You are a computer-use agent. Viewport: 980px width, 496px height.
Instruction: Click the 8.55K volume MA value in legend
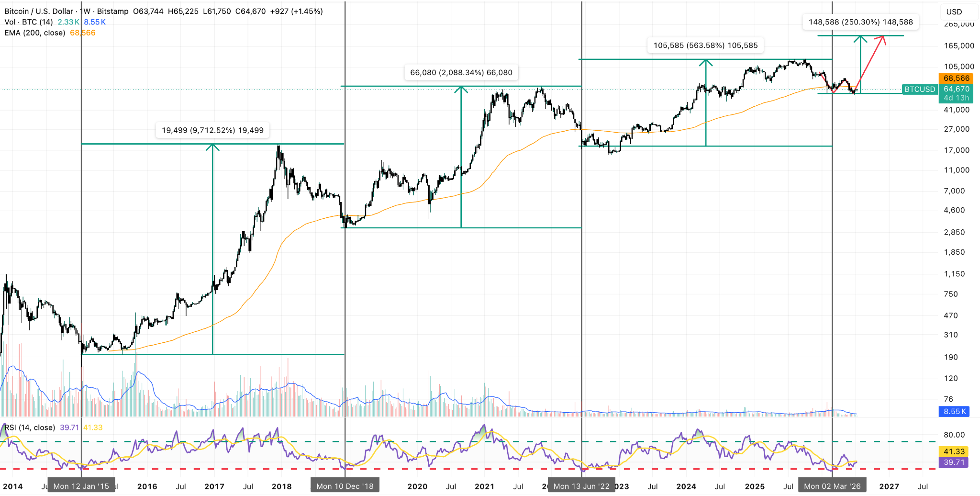(x=95, y=22)
